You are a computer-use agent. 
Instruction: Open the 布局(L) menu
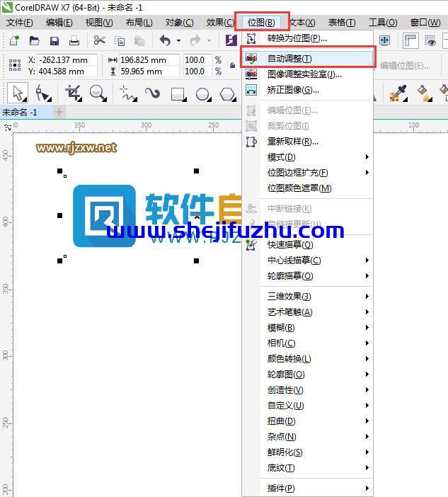(x=139, y=23)
